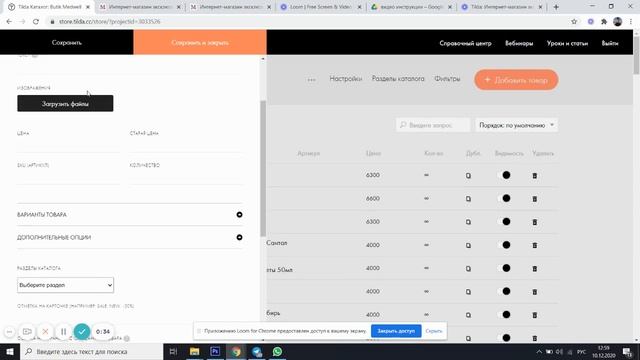Open the Chrome profile avatar
This screenshot has height=360, width=640.
point(618,22)
